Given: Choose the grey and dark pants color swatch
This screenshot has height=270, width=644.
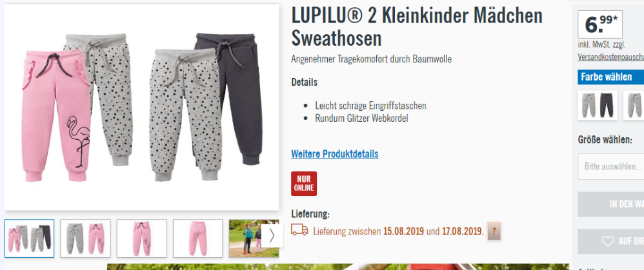Looking at the screenshot, I should click(597, 105).
